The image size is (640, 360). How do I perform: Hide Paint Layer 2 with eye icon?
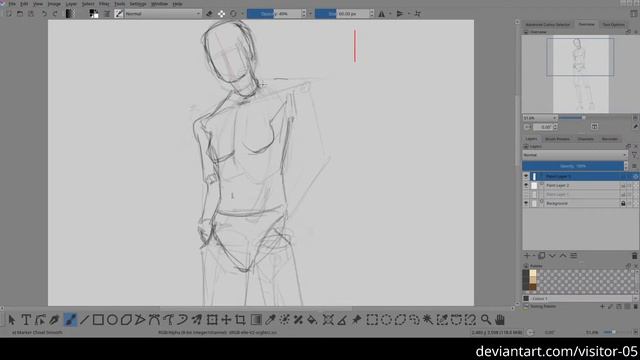click(x=526, y=185)
